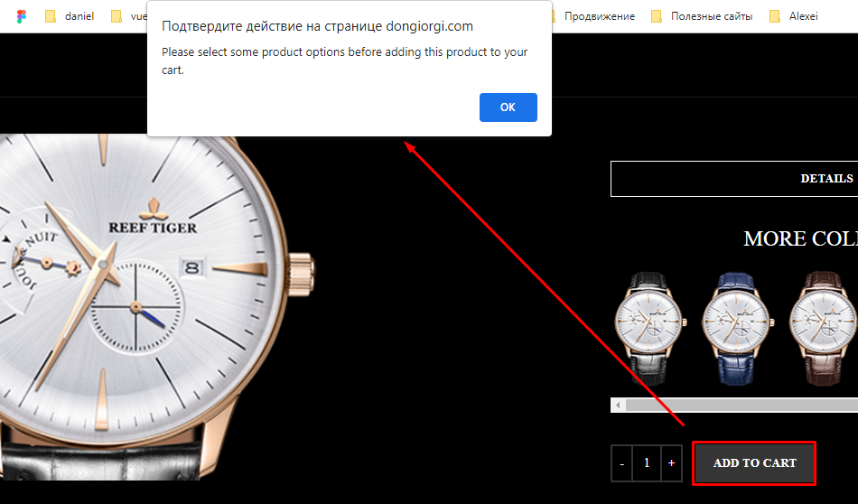
Task: Click the date window showing 8
Action: 192,267
